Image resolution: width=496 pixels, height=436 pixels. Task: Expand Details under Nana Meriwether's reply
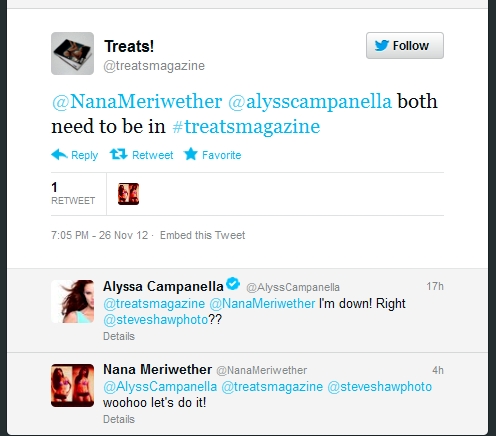[119, 419]
